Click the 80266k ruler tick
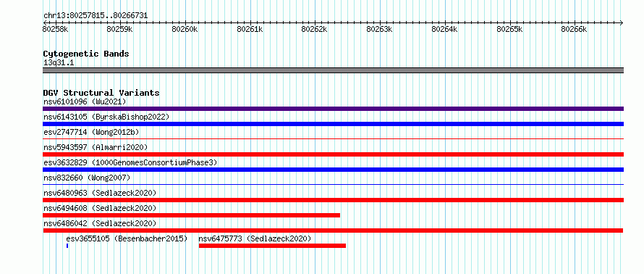 (575, 29)
